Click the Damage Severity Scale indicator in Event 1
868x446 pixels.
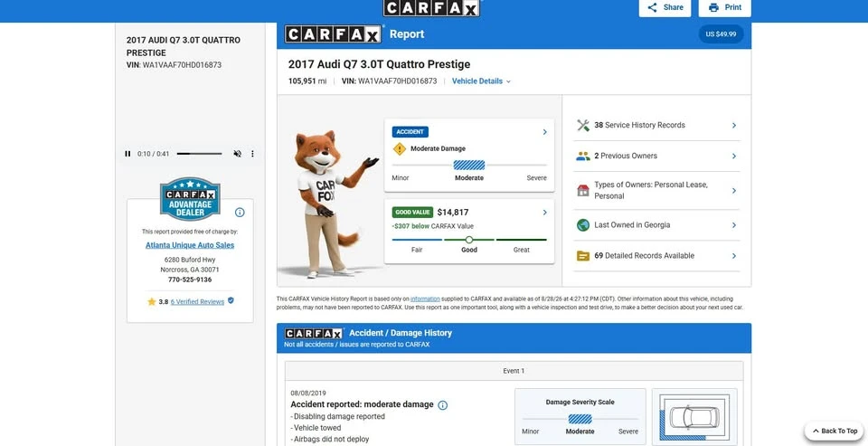(580, 419)
